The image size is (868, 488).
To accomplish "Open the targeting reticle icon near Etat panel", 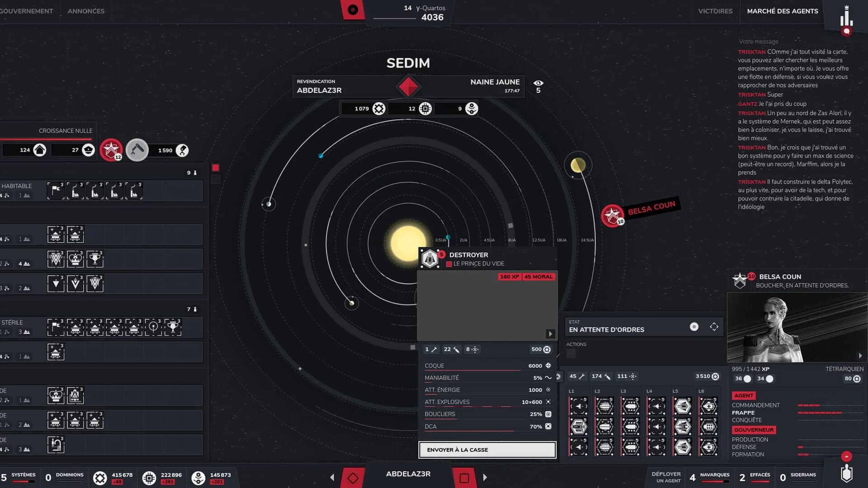I will (x=694, y=326).
